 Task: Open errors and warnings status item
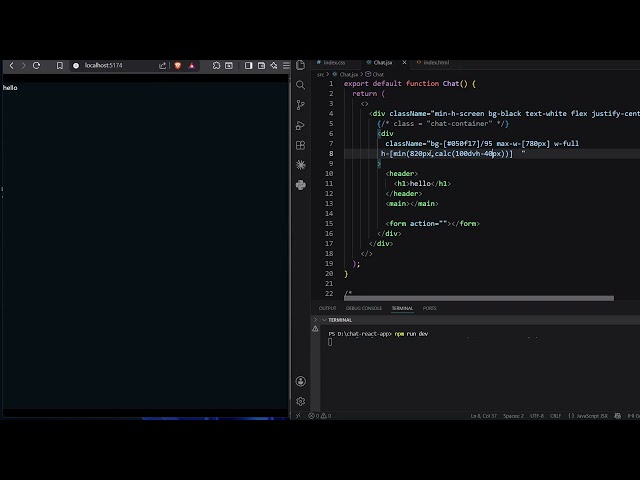pos(320,416)
